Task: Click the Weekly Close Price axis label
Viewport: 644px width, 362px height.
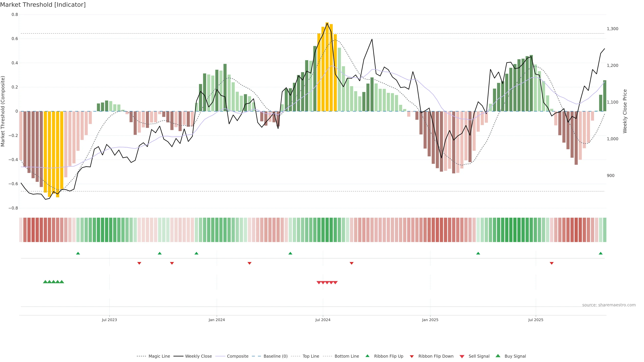Action: pos(625,111)
